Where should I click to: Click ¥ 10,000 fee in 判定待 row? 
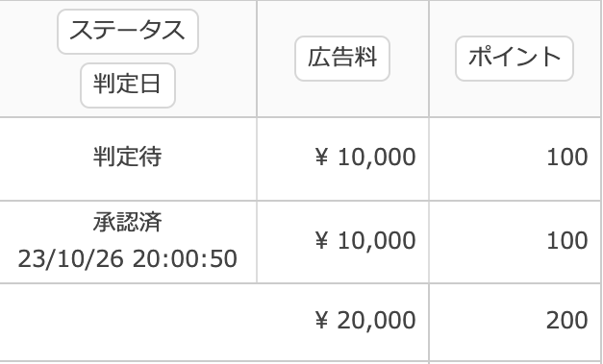tap(364, 157)
